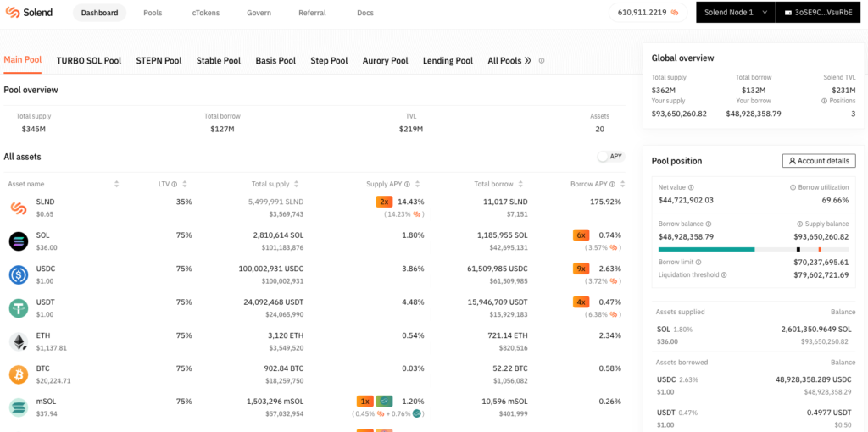Open the Dashboard nav item
The height and width of the screenshot is (432, 868).
pyautogui.click(x=100, y=13)
